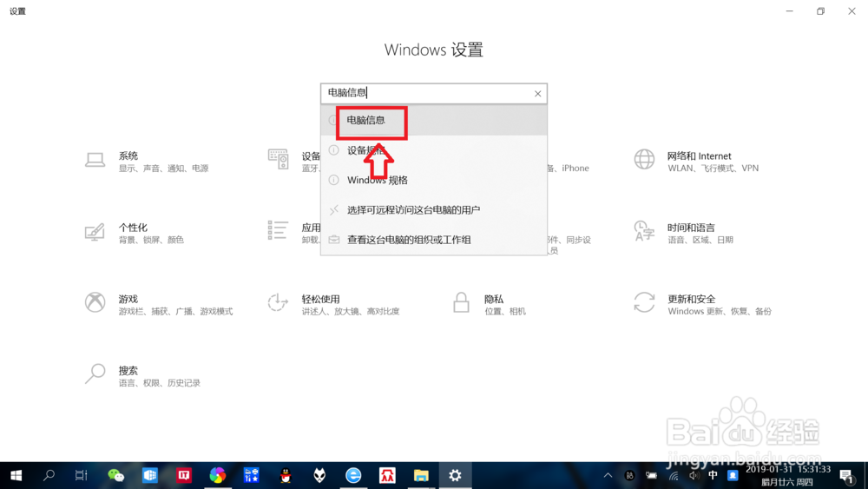Viewport: 868px width, 489px height.
Task: Open the 时间和语言 category title
Action: [691, 228]
